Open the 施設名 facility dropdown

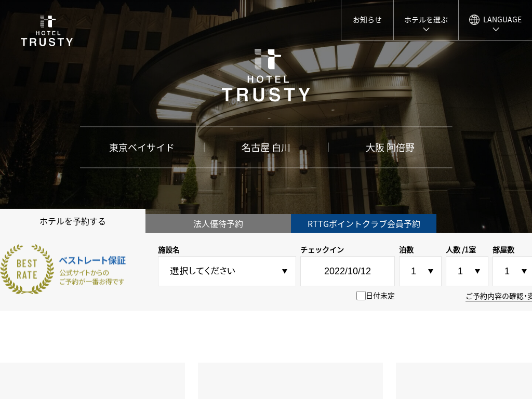click(227, 271)
